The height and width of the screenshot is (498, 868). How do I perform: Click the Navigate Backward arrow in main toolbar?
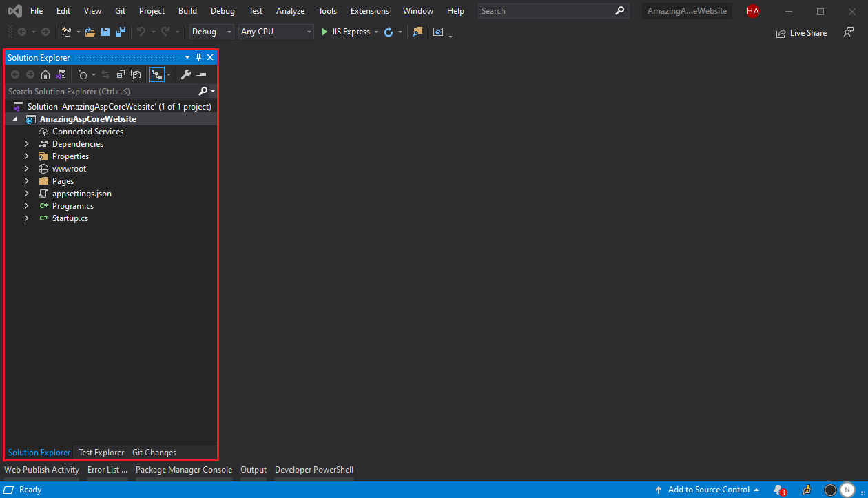click(22, 32)
